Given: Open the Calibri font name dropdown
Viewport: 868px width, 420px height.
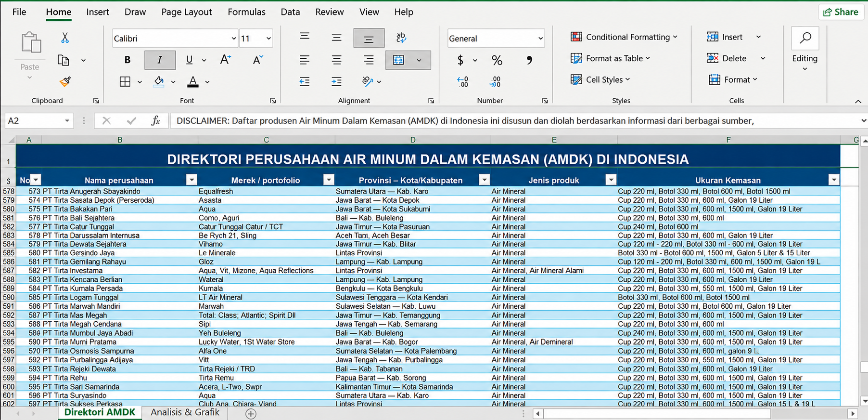Looking at the screenshot, I should click(233, 39).
